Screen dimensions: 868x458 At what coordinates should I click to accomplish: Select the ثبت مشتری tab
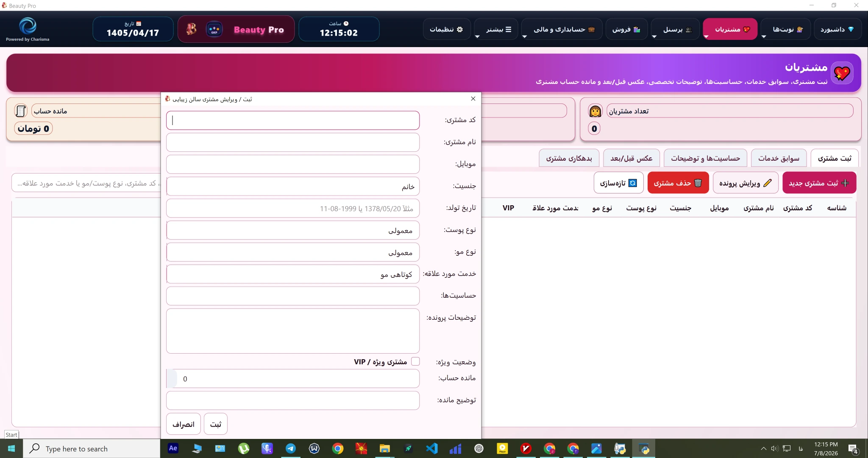point(835,158)
